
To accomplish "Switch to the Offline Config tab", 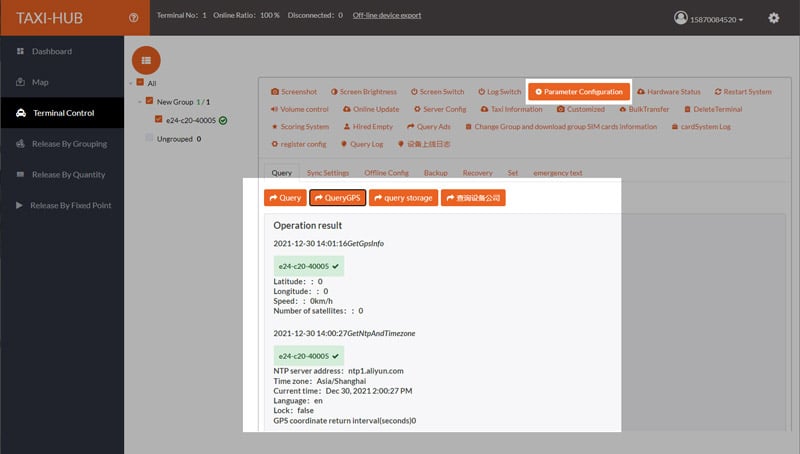I will click(386, 173).
